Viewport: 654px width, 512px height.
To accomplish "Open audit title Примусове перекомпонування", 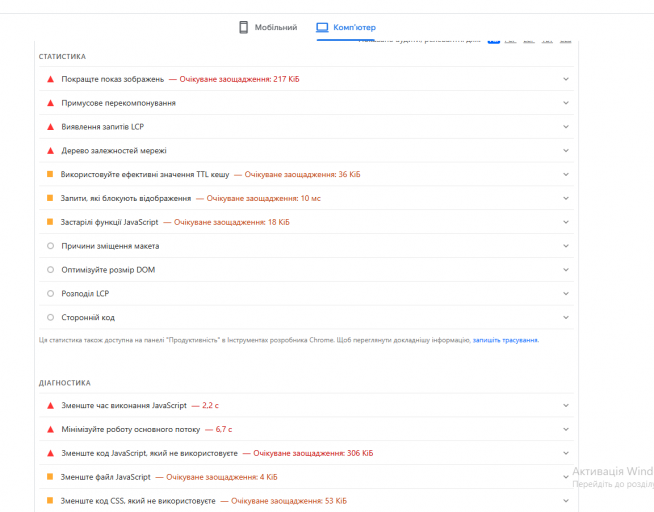I will tap(118, 103).
